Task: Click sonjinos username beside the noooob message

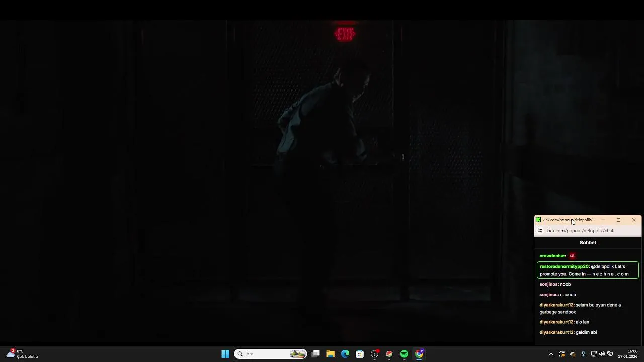Action: pos(549,295)
